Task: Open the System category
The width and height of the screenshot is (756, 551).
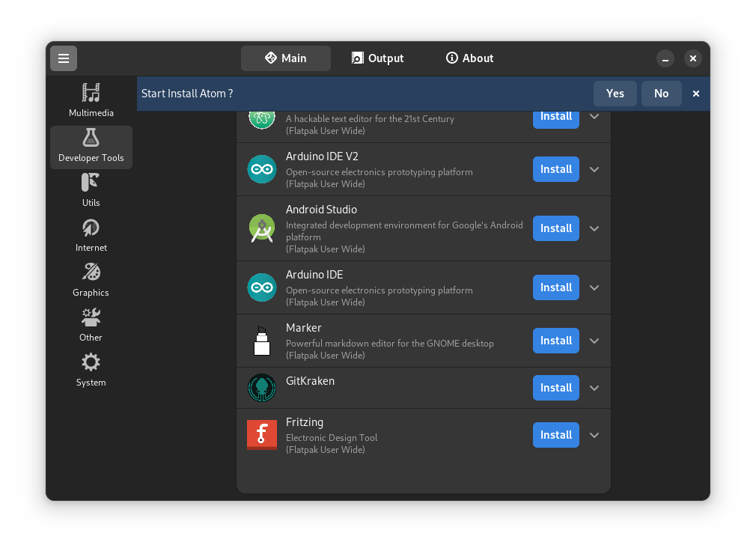Action: coord(91,370)
